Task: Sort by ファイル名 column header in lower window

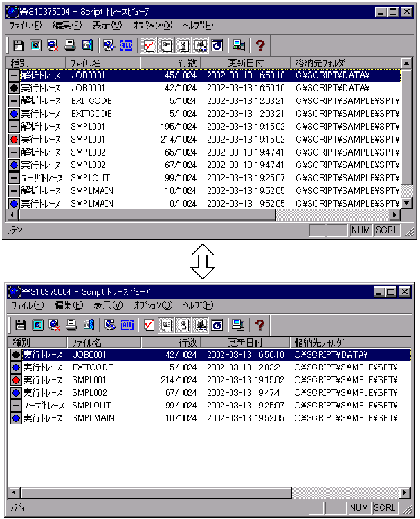Action: (104, 343)
